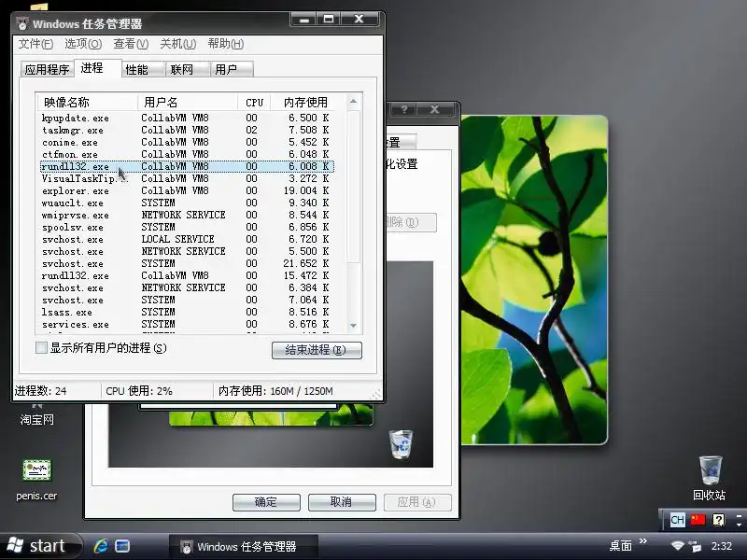747x560 pixels.
Task: Open language bar help icon
Action: (718, 519)
